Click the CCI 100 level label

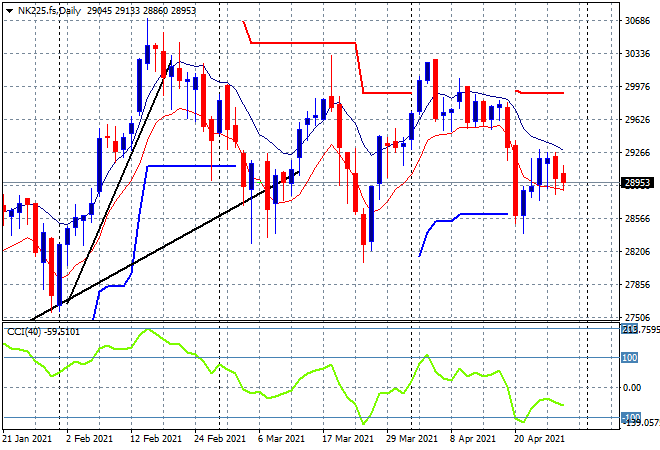(x=630, y=358)
